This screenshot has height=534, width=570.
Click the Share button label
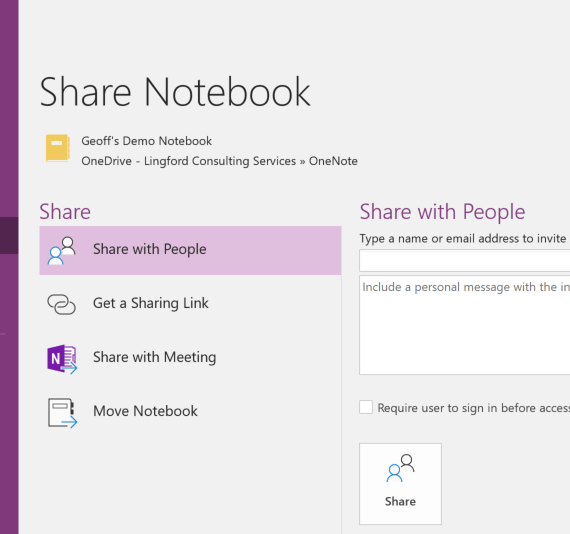click(x=400, y=501)
